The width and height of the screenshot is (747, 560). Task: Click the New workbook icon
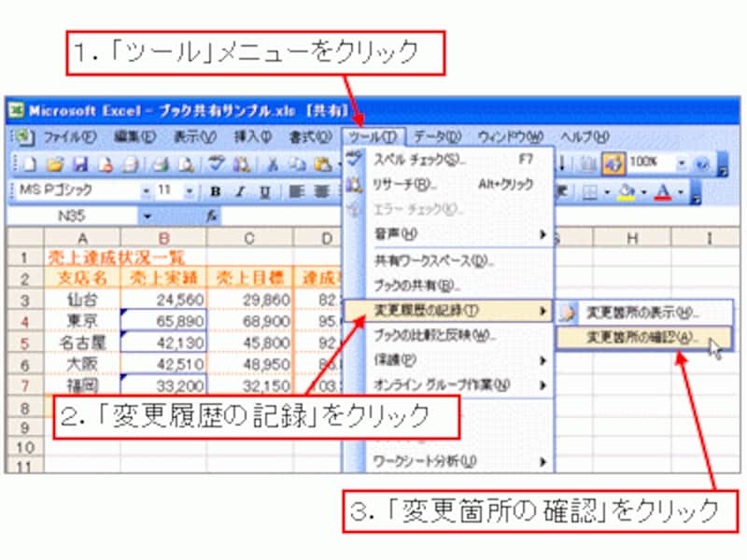(29, 164)
